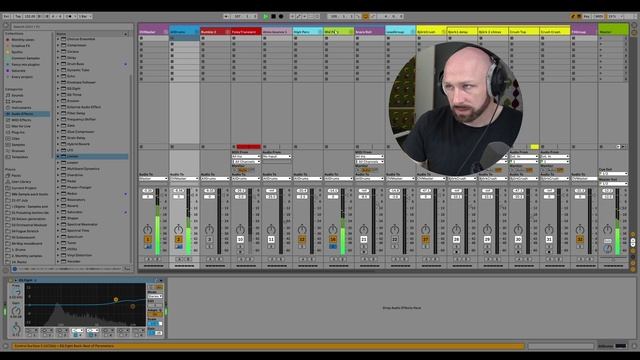Click the solo button on track 3
The width and height of the screenshot is (640, 360).
point(209,247)
